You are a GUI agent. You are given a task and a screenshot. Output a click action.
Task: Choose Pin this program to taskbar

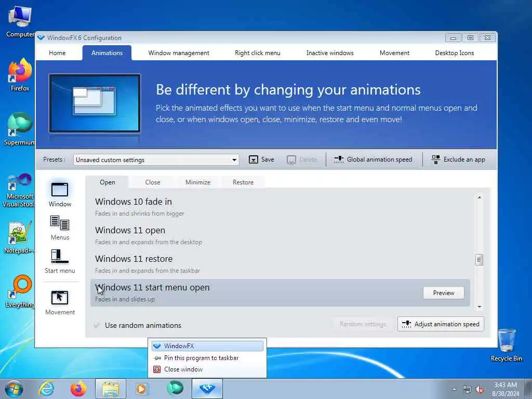207,358
